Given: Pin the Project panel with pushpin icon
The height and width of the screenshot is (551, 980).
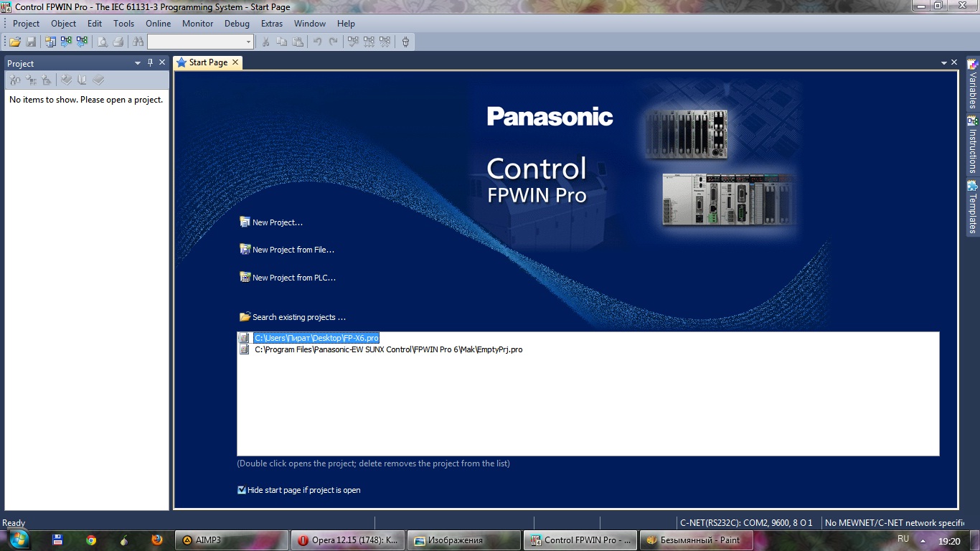Looking at the screenshot, I should click(150, 62).
